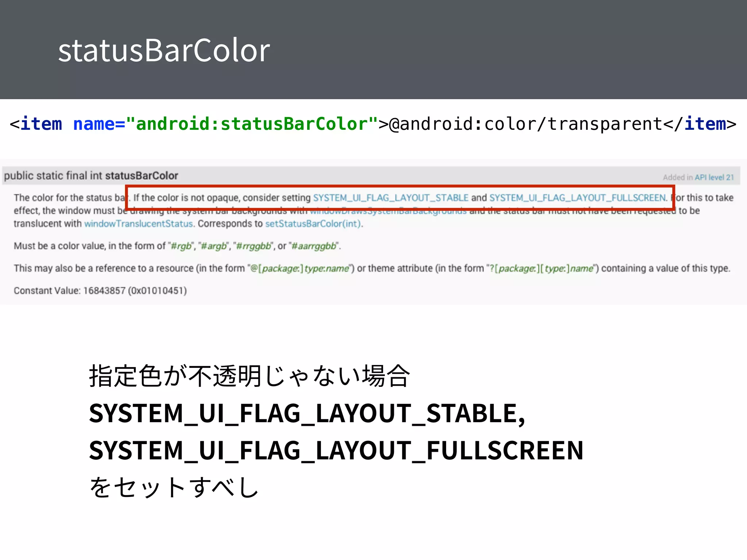Click the 'public static final int statusBarColor' heading

click(91, 176)
